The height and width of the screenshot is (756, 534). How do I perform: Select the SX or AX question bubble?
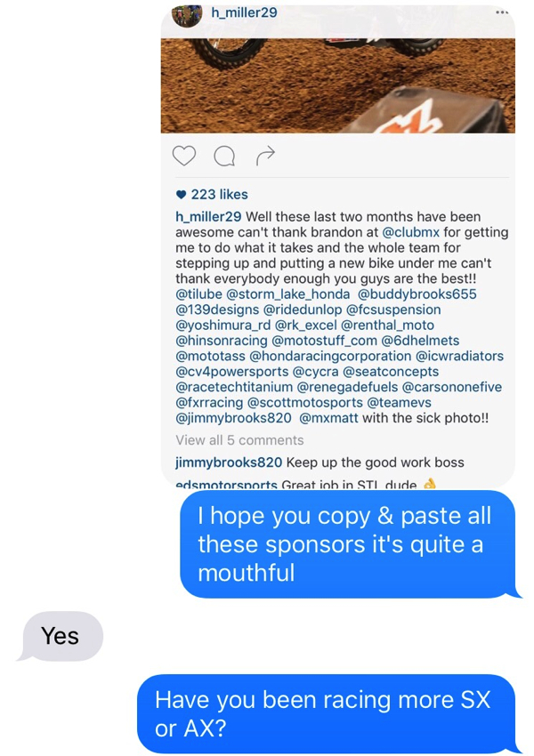329,714
